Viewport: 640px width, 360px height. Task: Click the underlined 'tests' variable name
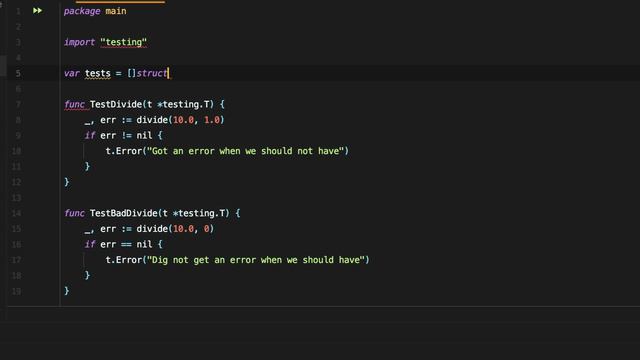pos(98,73)
